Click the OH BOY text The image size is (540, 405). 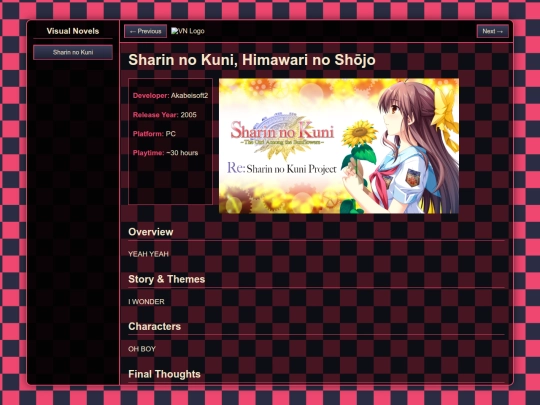click(x=142, y=349)
